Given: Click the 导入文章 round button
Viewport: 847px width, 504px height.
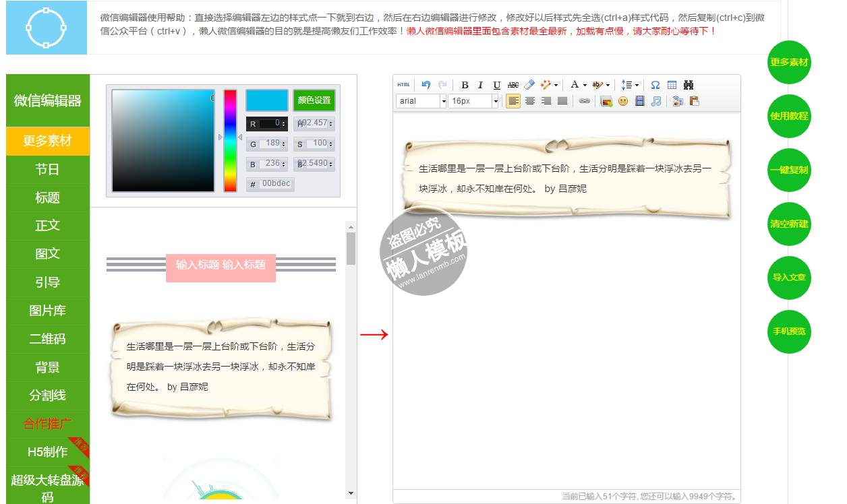Looking at the screenshot, I should click(789, 278).
